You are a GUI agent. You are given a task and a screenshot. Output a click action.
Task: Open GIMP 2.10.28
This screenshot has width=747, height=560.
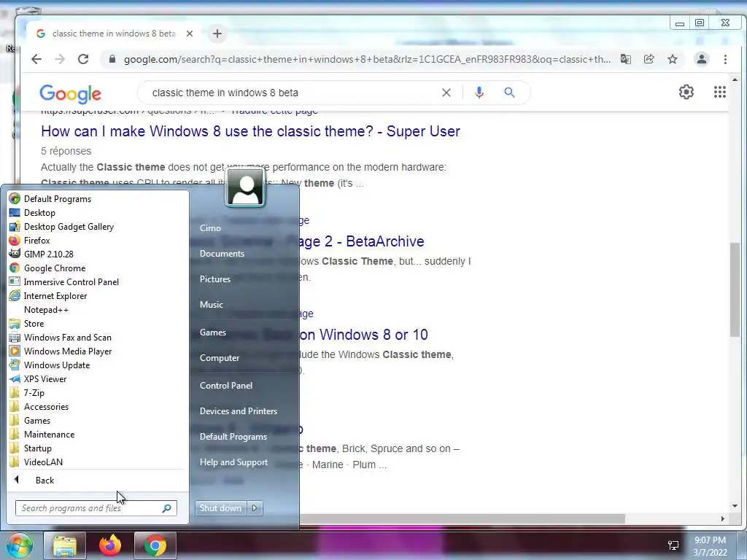(49, 254)
